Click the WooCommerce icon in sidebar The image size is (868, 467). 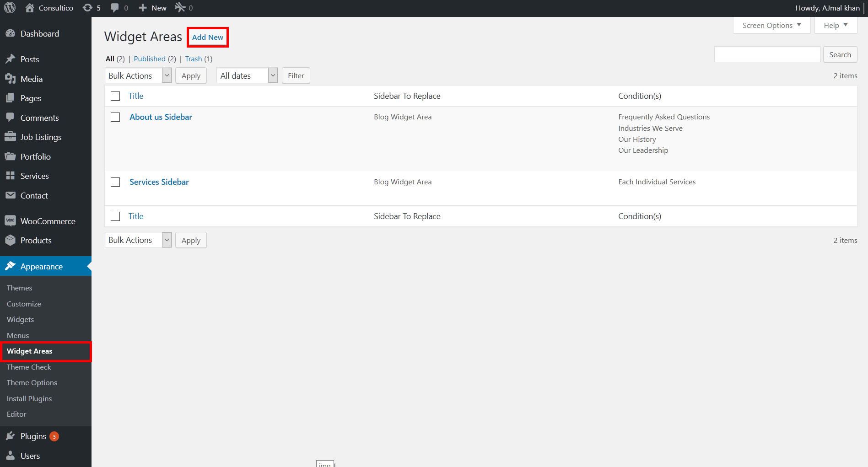10,221
